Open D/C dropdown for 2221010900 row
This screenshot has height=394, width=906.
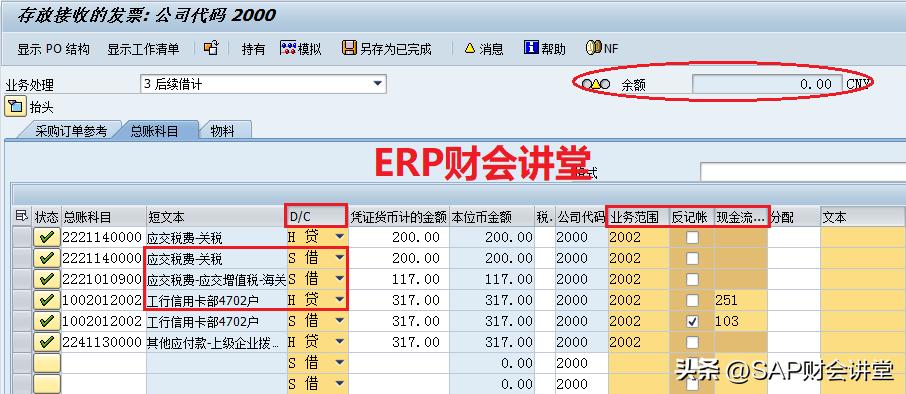(339, 278)
